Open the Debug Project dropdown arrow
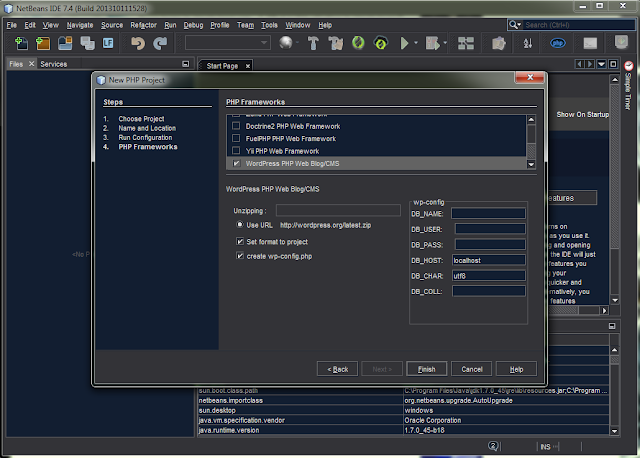The width and height of the screenshot is (640, 458). [445, 43]
